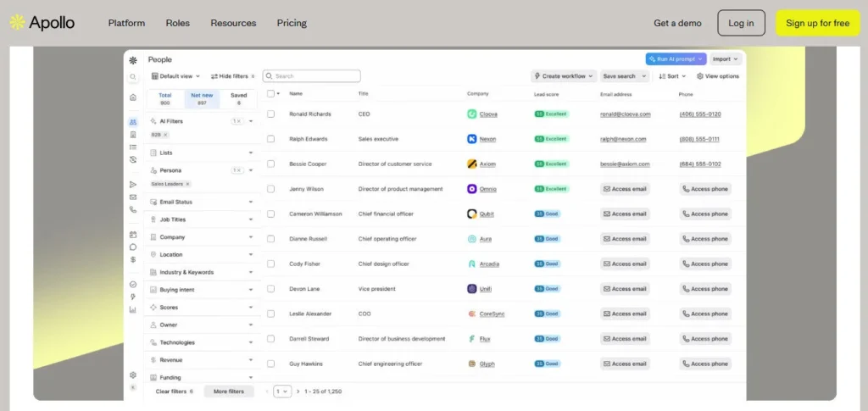Click the Sign up for free button
This screenshot has width=868, height=411.
(818, 23)
